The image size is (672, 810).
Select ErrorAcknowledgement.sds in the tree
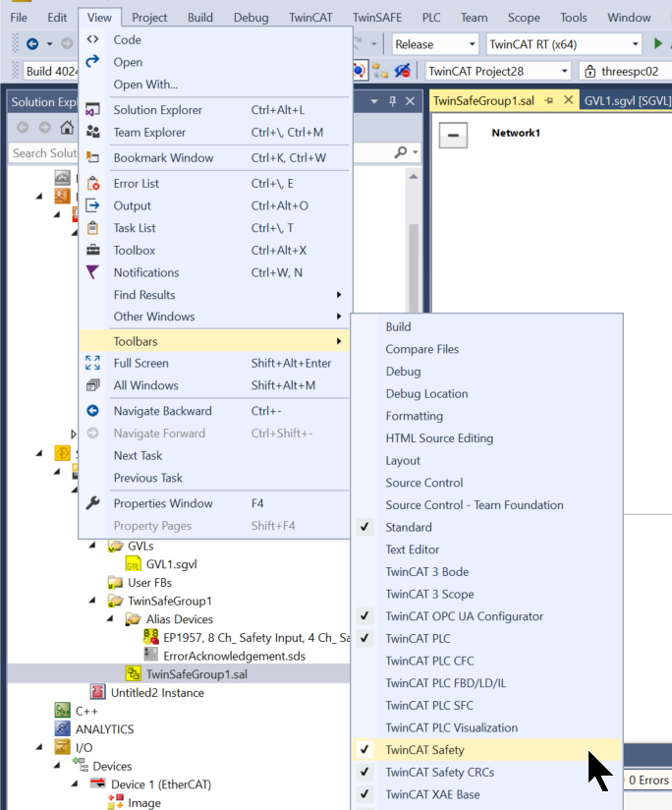point(235,656)
